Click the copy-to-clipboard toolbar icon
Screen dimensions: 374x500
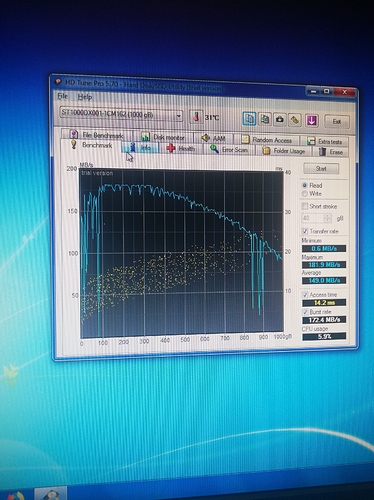[x=249, y=119]
